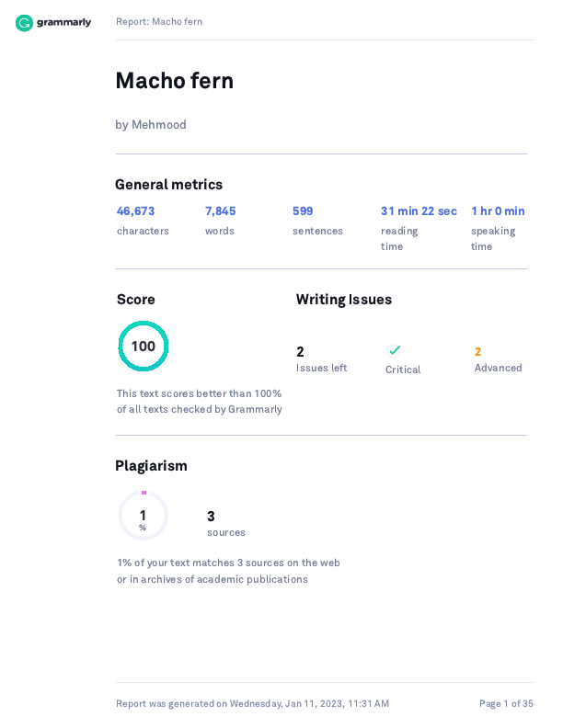
Task: Click the orange 2 Advanced issues count
Action: 478,351
